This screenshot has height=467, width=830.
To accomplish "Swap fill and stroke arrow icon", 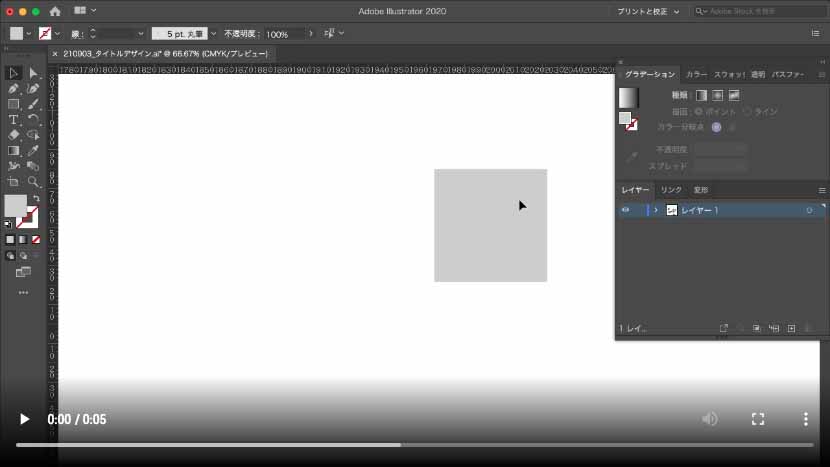I will tap(36, 199).
